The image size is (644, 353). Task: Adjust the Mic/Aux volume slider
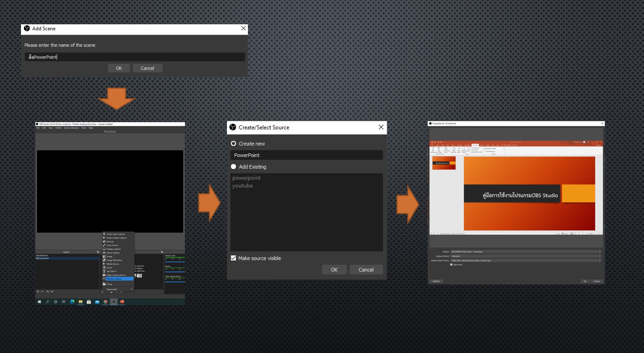pos(175,272)
